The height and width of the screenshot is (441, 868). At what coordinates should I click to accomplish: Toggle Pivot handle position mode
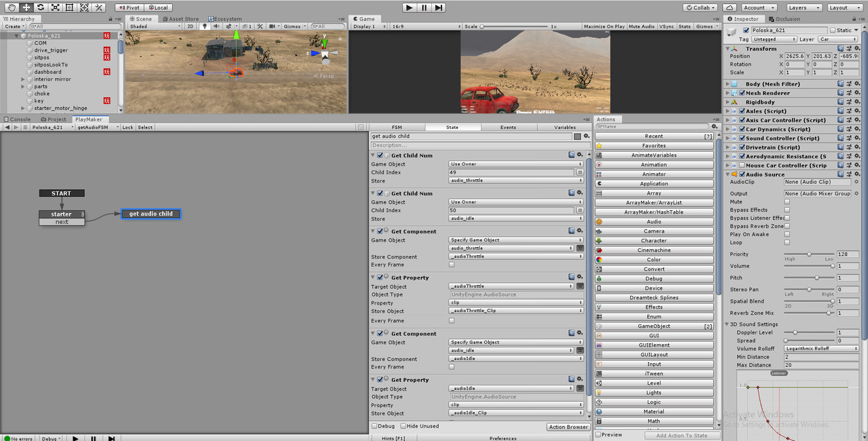click(129, 7)
